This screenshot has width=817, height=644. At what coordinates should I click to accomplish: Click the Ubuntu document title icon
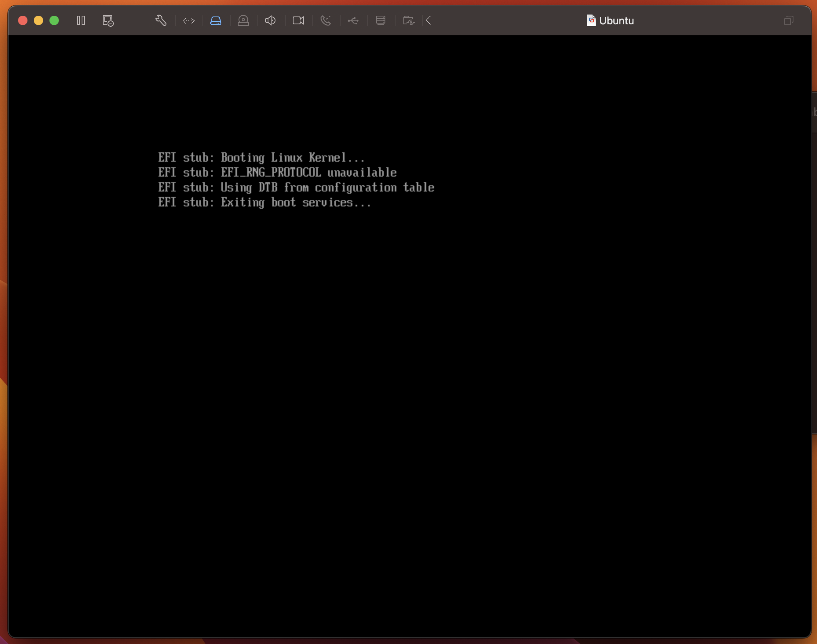[591, 20]
